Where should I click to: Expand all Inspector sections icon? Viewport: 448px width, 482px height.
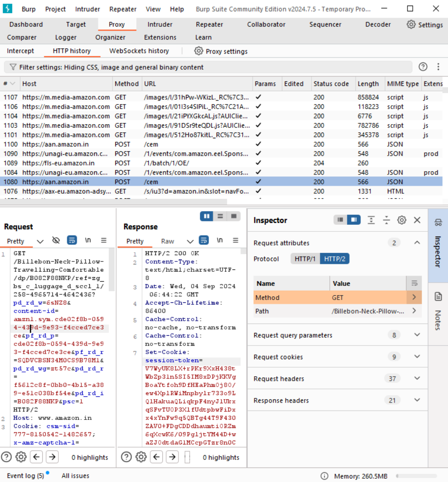pyautogui.click(x=371, y=220)
